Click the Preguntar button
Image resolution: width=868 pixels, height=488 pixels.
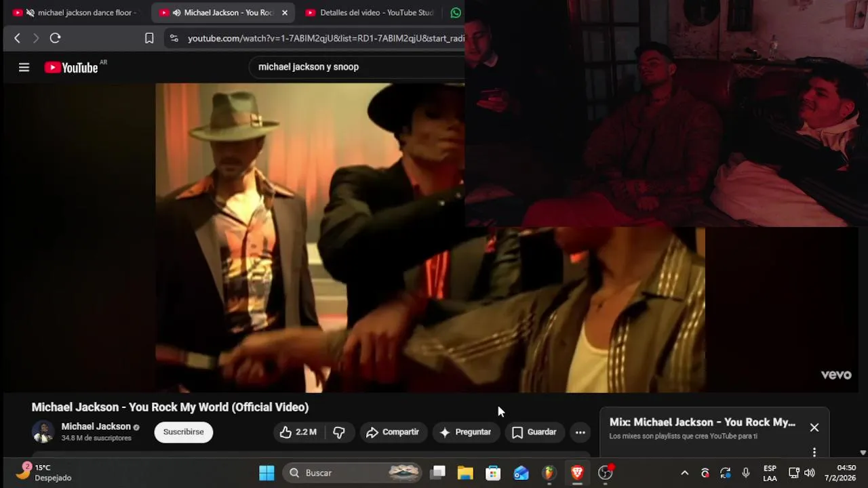coord(465,432)
